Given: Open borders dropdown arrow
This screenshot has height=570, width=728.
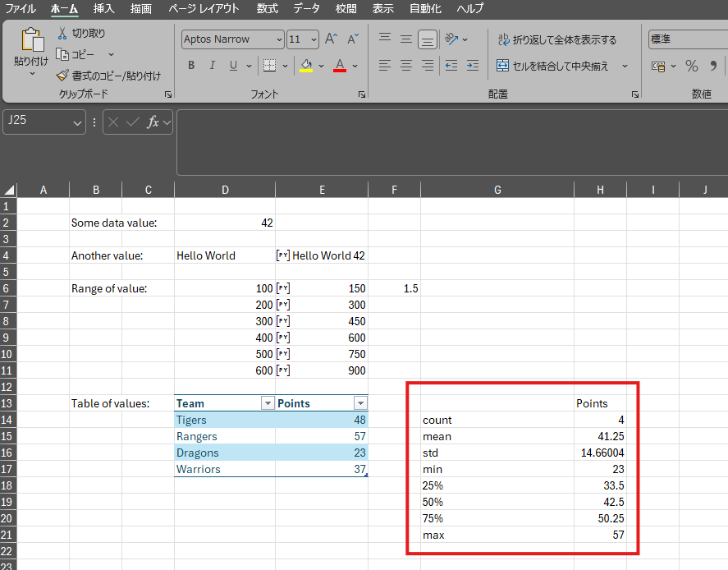Looking at the screenshot, I should click(x=285, y=66).
